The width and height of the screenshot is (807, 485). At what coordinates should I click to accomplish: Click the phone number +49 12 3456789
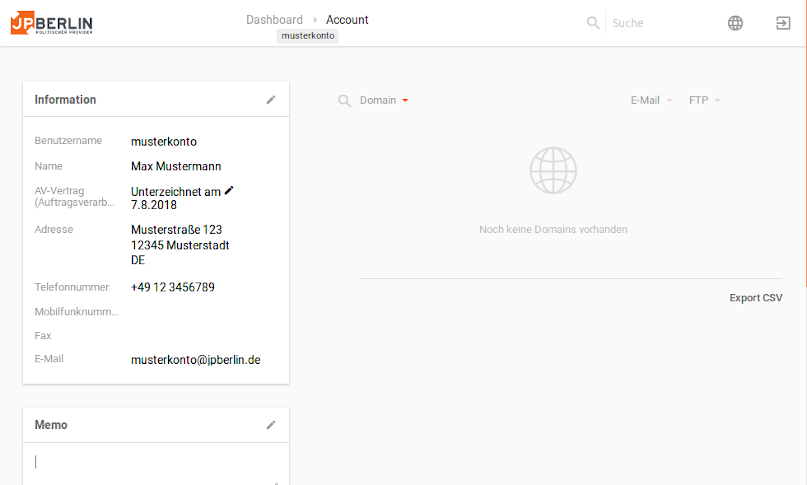(172, 288)
